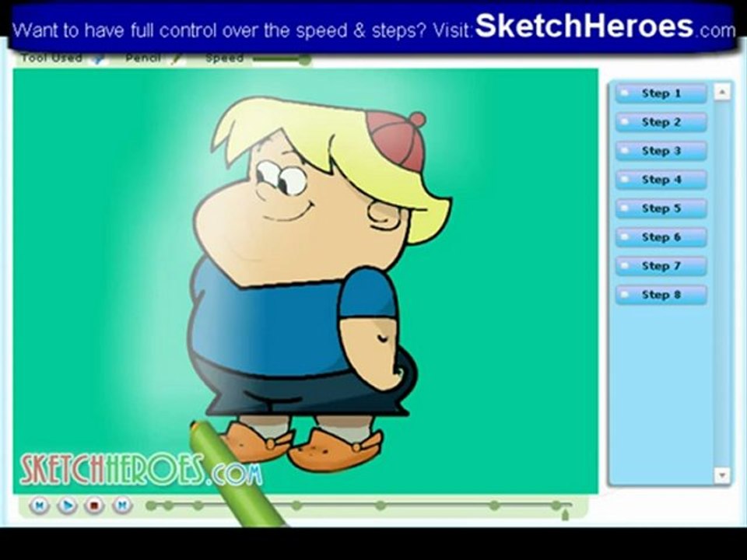The image size is (747, 560).
Task: Click the SketchHeroes.com logo on the canvas
Action: tap(141, 470)
